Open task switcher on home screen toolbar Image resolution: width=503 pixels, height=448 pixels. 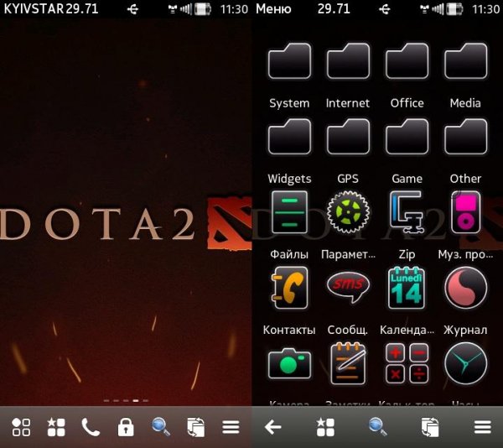click(x=195, y=427)
